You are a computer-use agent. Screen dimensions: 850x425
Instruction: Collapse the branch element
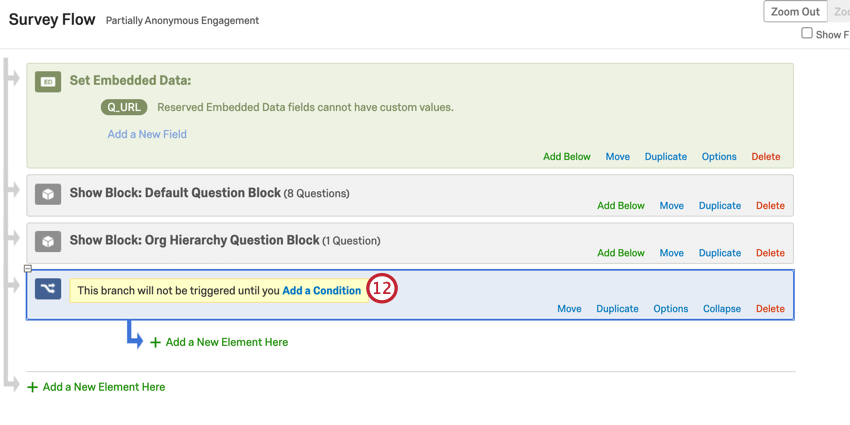721,309
